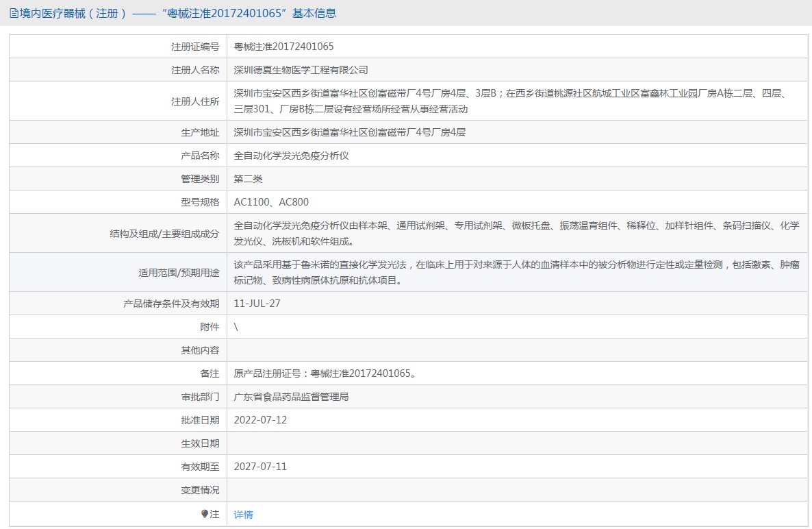Click the expiry date 2027-07-11

260,467
